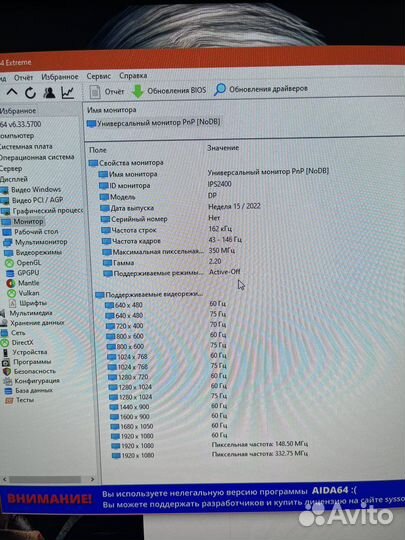Click the Отчёт toolbar button
The width and height of the screenshot is (405, 540).
107,92
